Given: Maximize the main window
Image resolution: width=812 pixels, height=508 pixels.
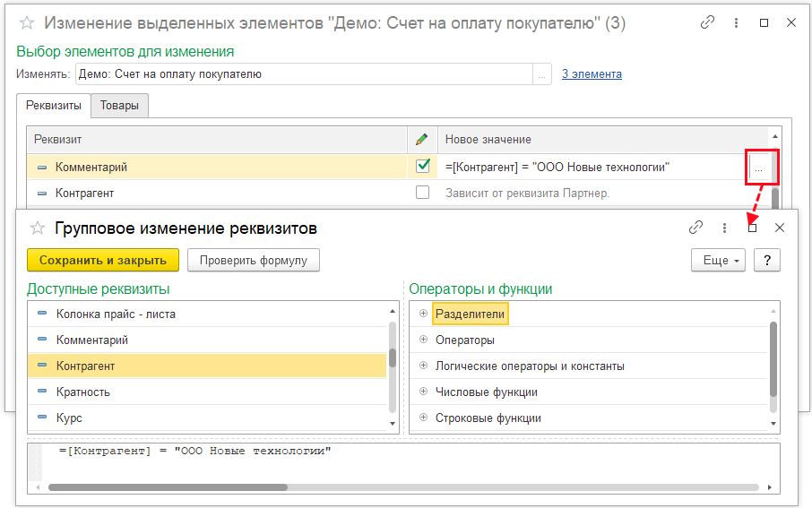Looking at the screenshot, I should point(764,22).
